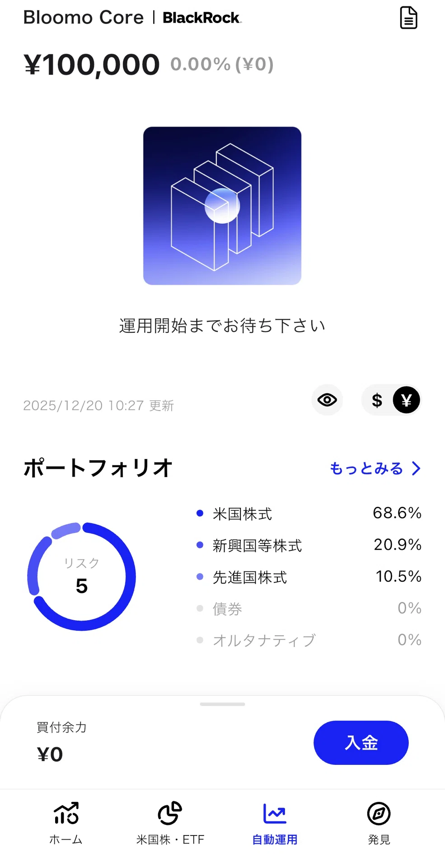The height and width of the screenshot is (868, 445).
Task: Switch currency display to dollar
Action: 377,400
